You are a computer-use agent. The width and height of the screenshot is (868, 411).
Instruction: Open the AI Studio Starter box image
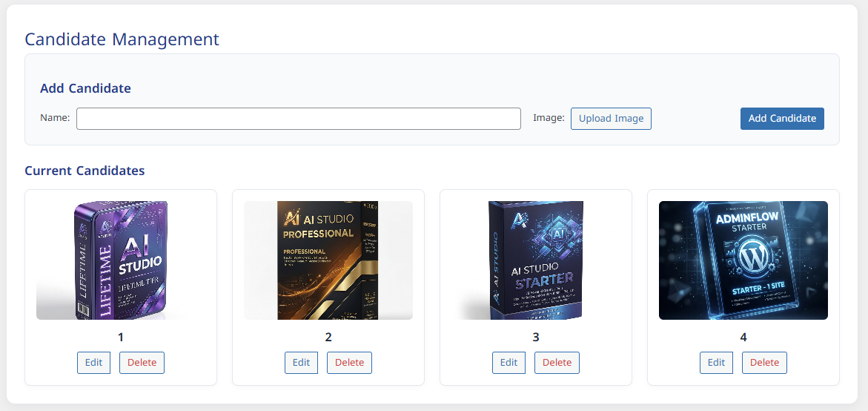click(x=536, y=260)
